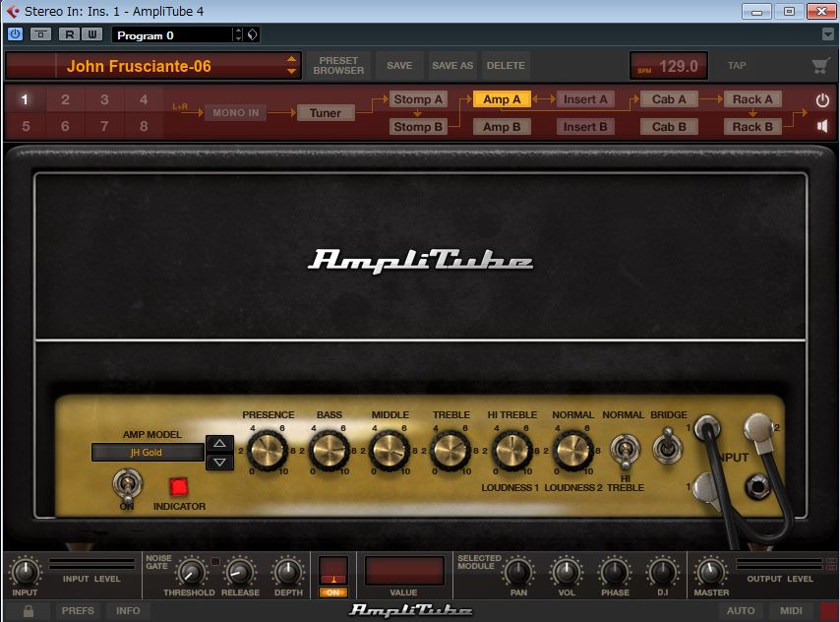
Task: Open the Stomp B module
Action: (x=418, y=127)
